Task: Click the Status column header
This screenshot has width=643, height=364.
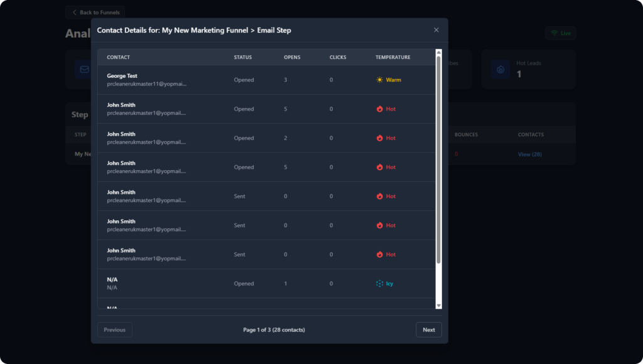Action: click(242, 58)
